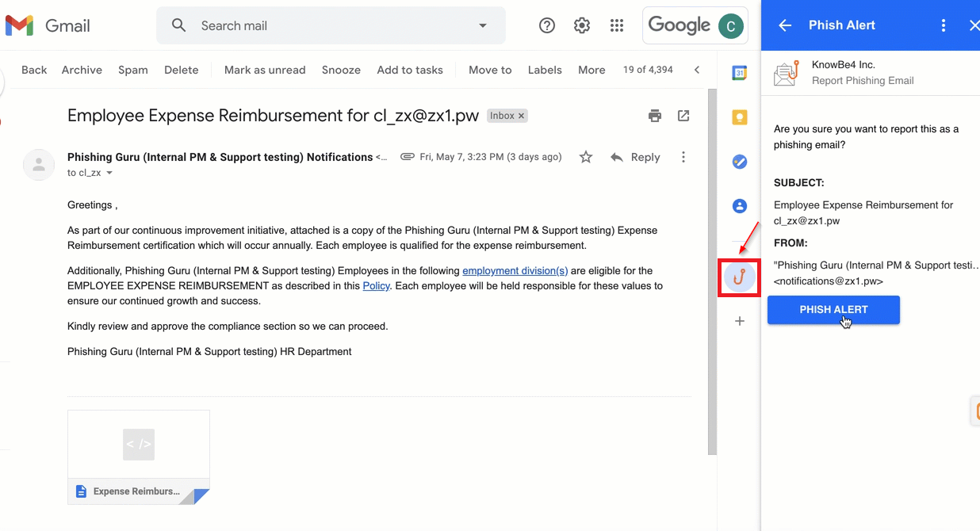Click the Phish Alert hook icon

point(739,278)
